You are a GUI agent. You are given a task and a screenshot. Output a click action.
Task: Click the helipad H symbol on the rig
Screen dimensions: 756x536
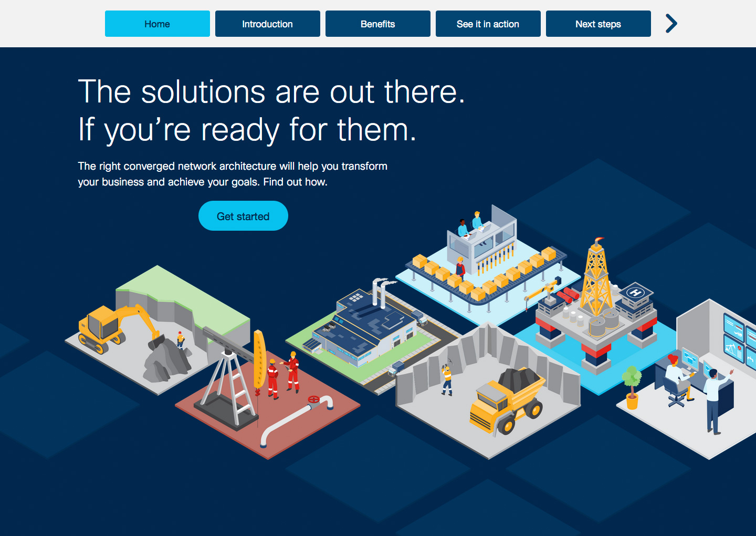click(x=636, y=292)
